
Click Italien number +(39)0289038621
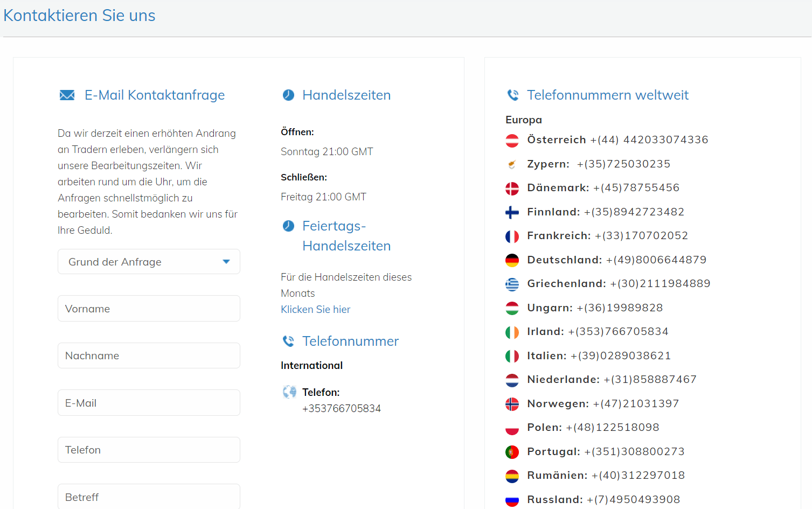point(621,355)
